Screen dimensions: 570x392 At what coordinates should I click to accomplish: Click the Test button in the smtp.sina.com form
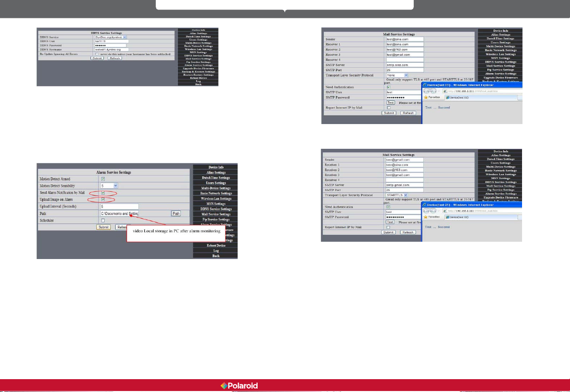coord(391,103)
